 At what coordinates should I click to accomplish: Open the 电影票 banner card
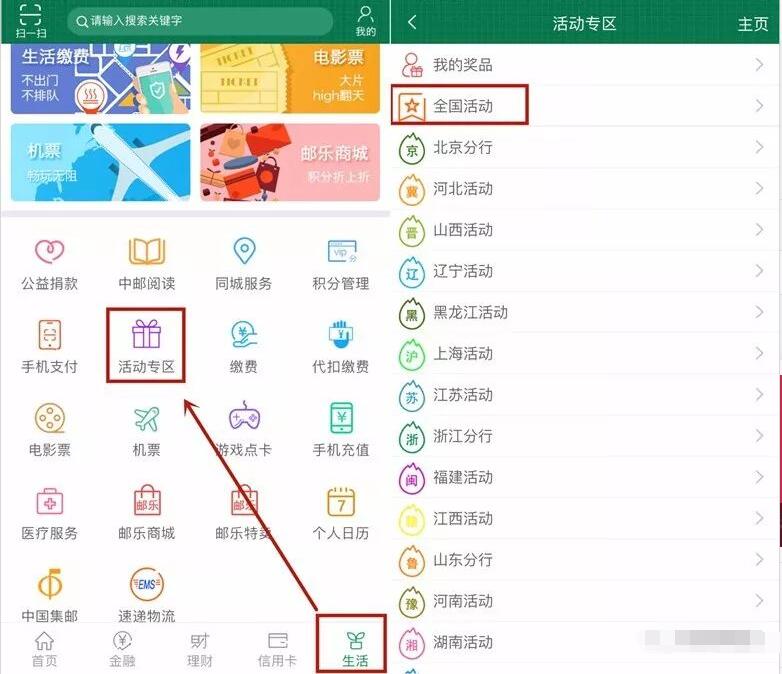pos(290,78)
